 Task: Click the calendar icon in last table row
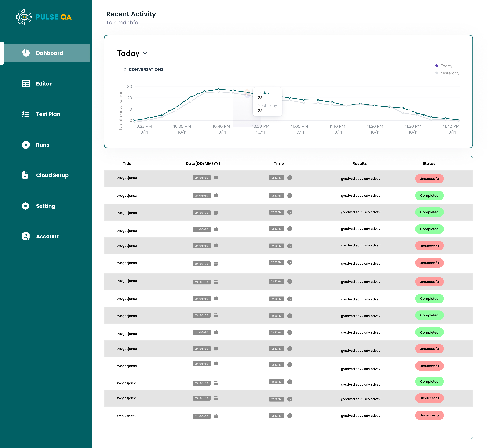(216, 416)
